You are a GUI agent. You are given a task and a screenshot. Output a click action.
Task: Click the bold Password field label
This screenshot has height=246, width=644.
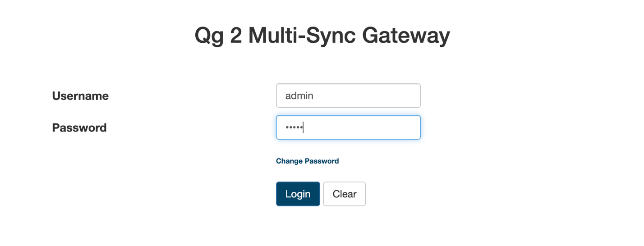tap(79, 128)
